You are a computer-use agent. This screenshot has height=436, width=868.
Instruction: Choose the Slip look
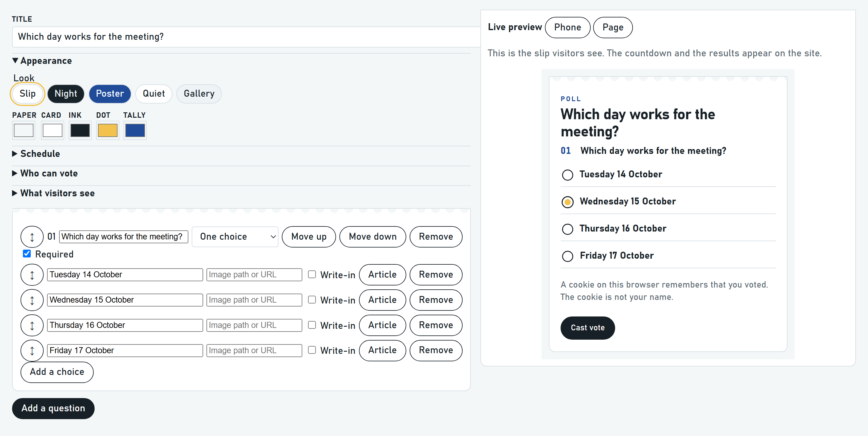tap(28, 94)
